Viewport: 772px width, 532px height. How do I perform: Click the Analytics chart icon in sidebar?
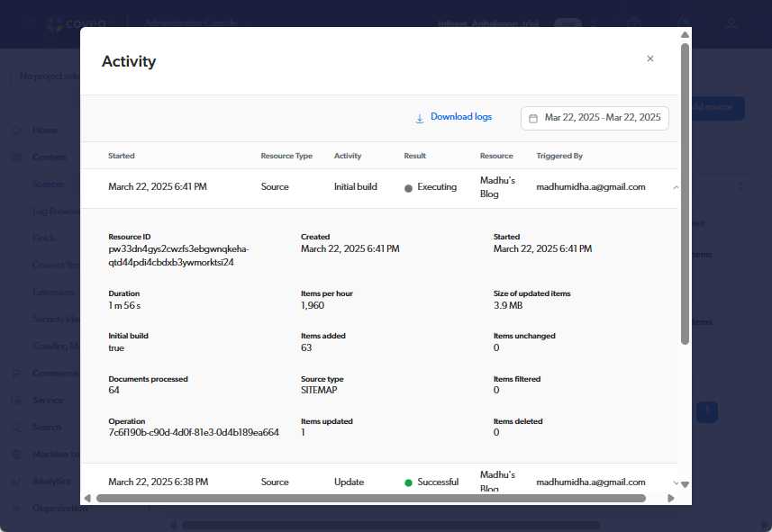16,482
